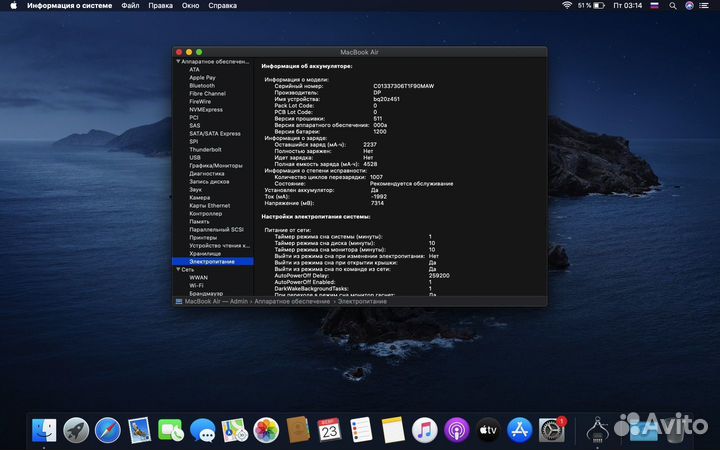Open Maps icon in Dock
This screenshot has height=450, width=720.
234,430
